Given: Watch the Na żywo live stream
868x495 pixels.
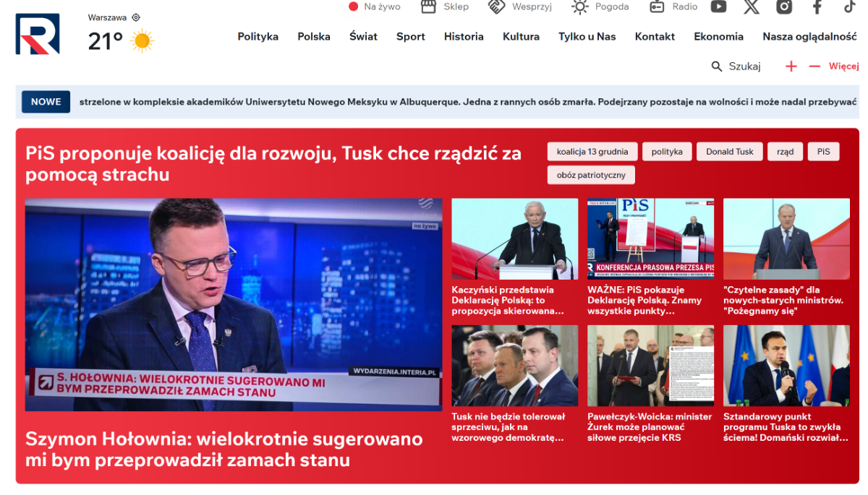Looking at the screenshot, I should coord(375,7).
